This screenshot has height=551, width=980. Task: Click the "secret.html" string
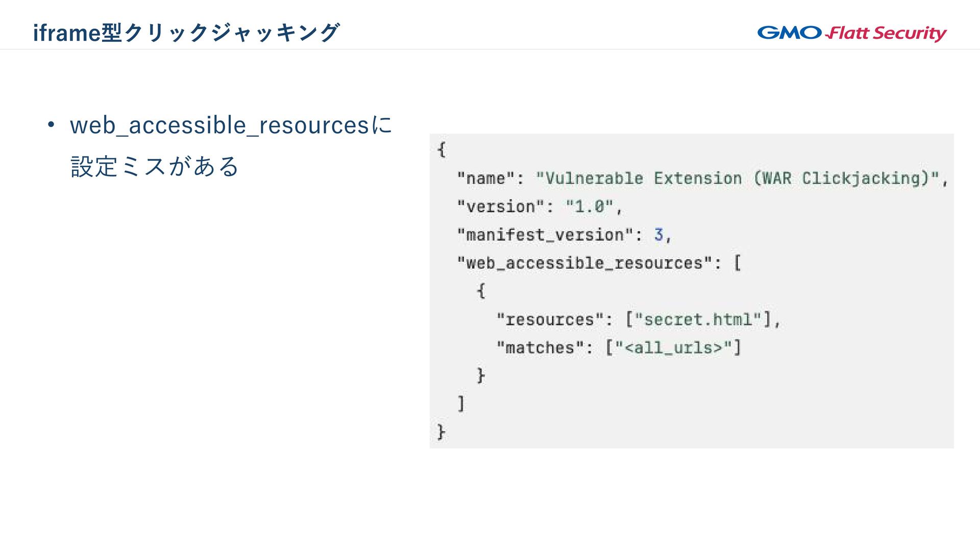(x=698, y=320)
